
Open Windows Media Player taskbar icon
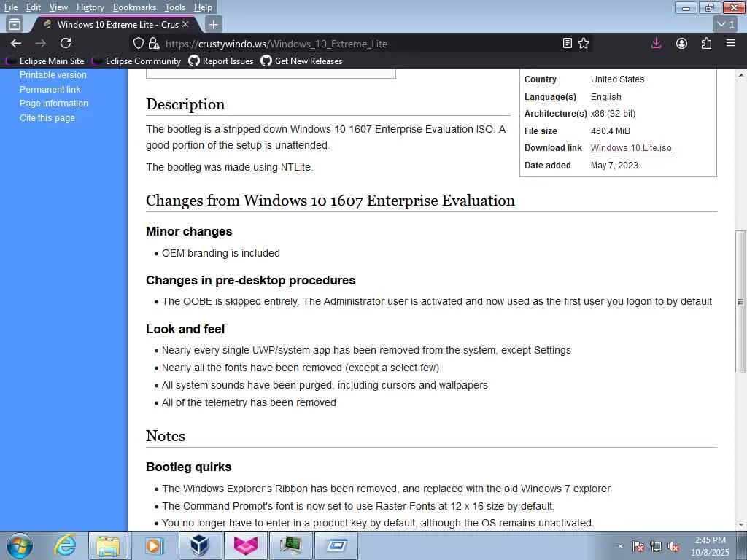153,545
